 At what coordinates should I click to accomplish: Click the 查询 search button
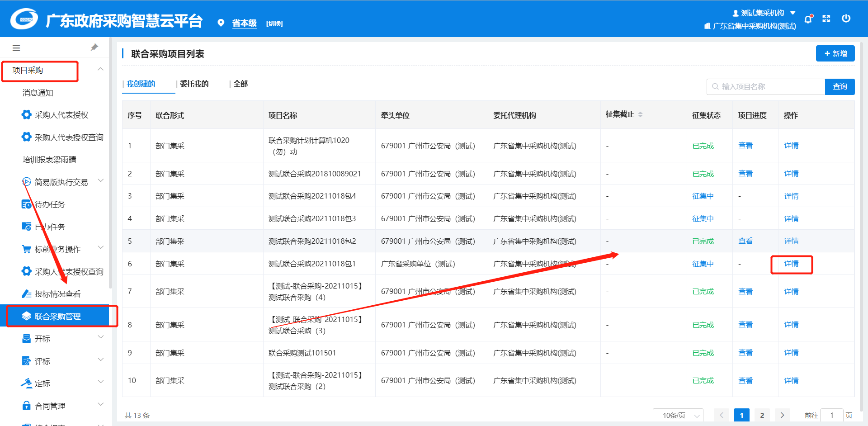point(840,86)
